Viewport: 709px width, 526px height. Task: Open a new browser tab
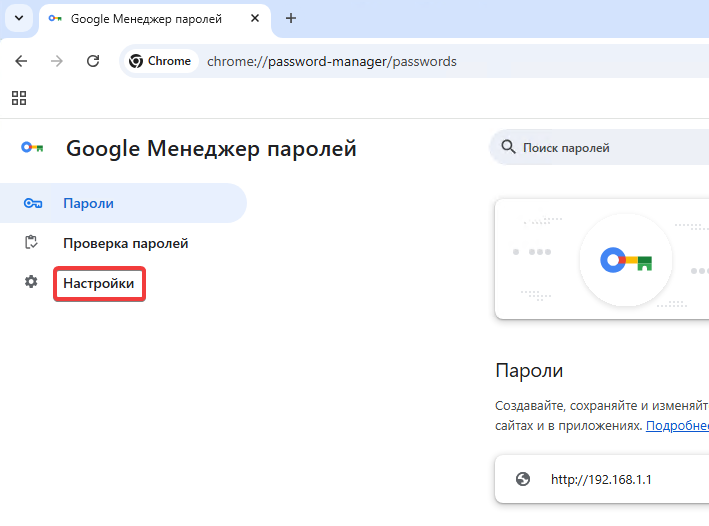[x=291, y=18]
